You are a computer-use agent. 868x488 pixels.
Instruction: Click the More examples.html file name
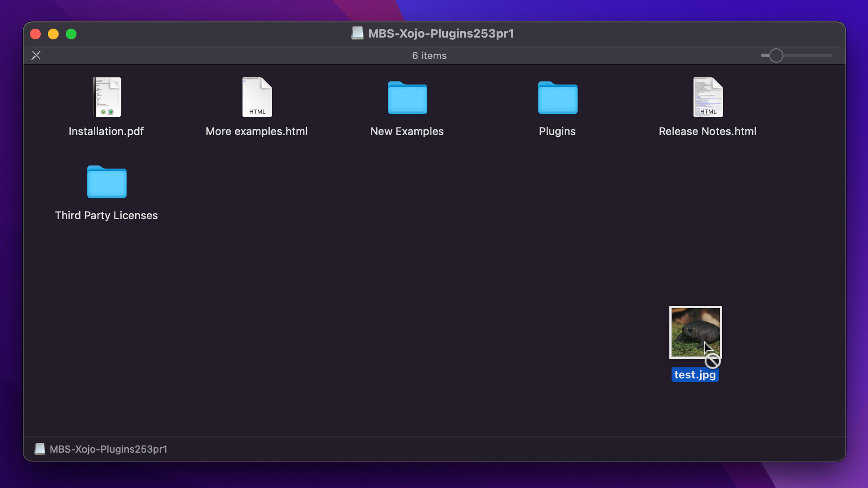257,132
